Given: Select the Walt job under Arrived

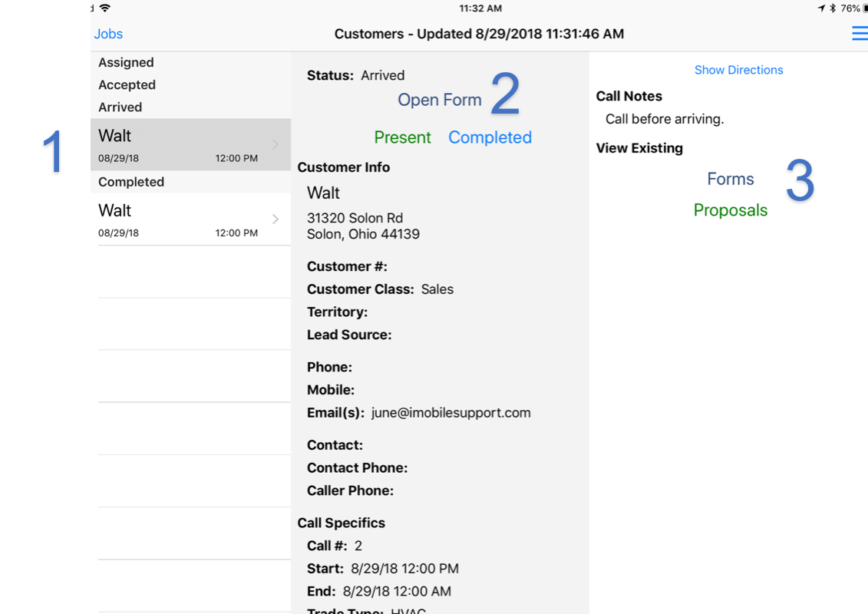Looking at the screenshot, I should pyautogui.click(x=190, y=144).
